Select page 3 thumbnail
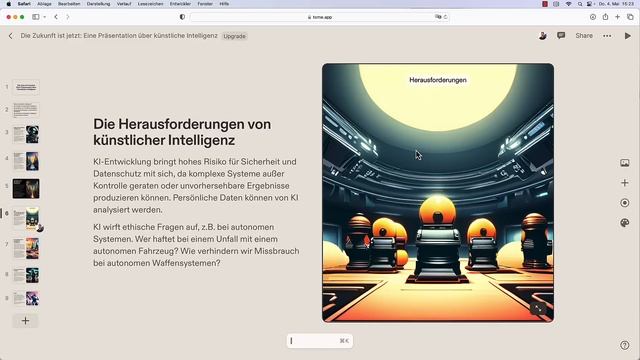This screenshot has height=360, width=640. (26, 134)
